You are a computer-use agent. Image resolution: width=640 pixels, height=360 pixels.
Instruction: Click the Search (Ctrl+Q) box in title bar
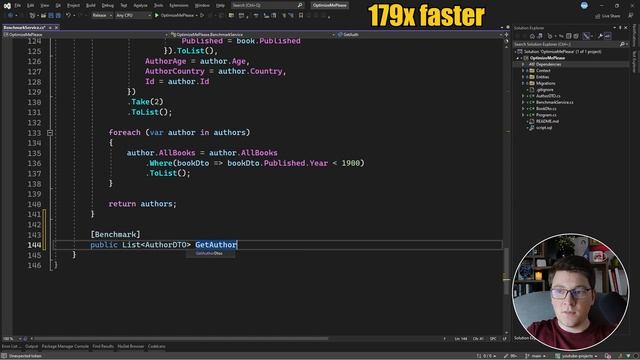pos(267,5)
